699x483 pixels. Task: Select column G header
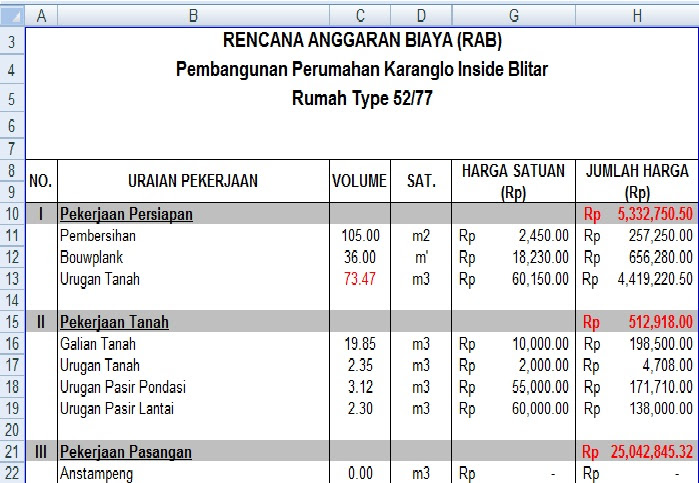(514, 16)
